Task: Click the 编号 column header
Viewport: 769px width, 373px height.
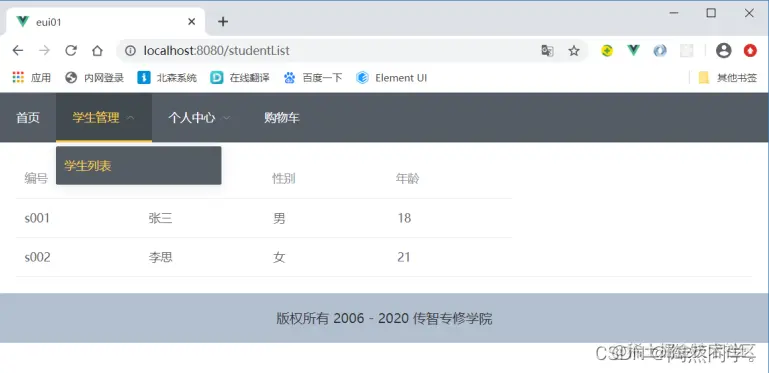Action: pos(36,179)
